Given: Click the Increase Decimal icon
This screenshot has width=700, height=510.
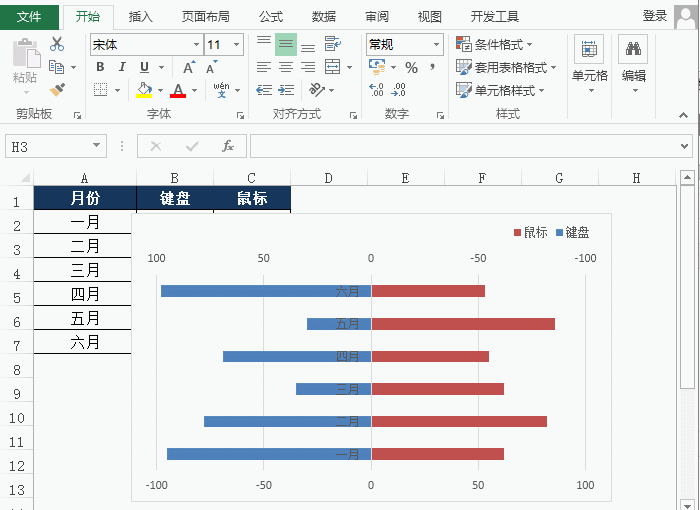Looking at the screenshot, I should point(376,90).
